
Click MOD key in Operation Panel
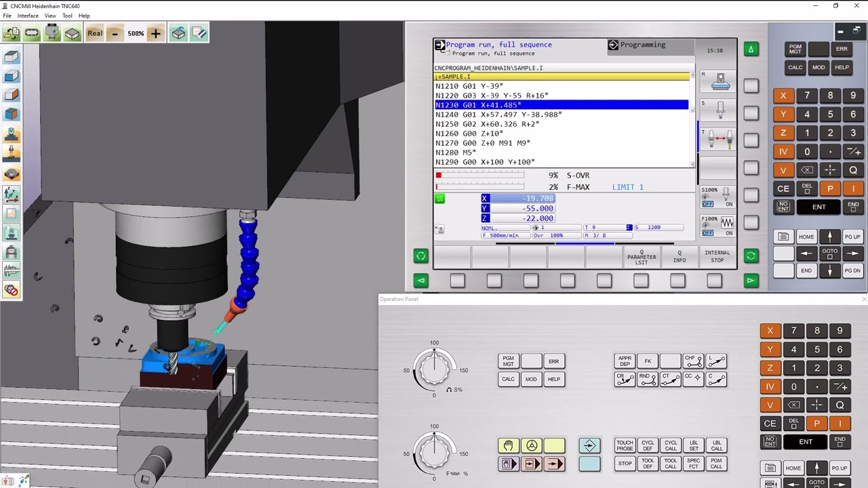coord(531,380)
